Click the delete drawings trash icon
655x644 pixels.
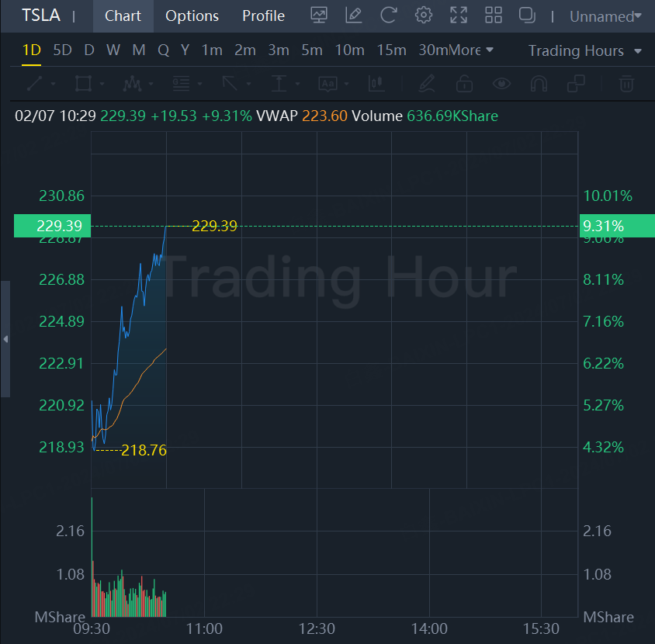click(x=627, y=83)
